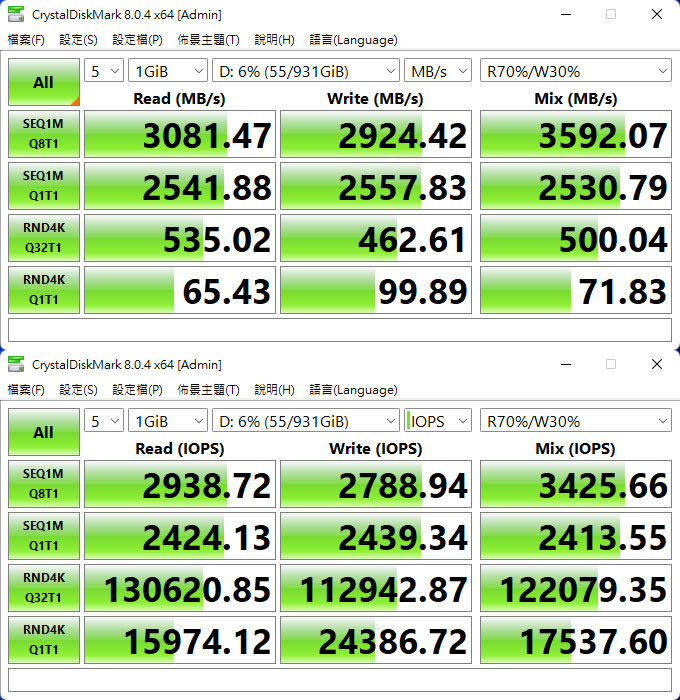This screenshot has height=700, width=680.
Task: Run RND4K Q32T1 test in MB/s window
Action: click(44, 238)
